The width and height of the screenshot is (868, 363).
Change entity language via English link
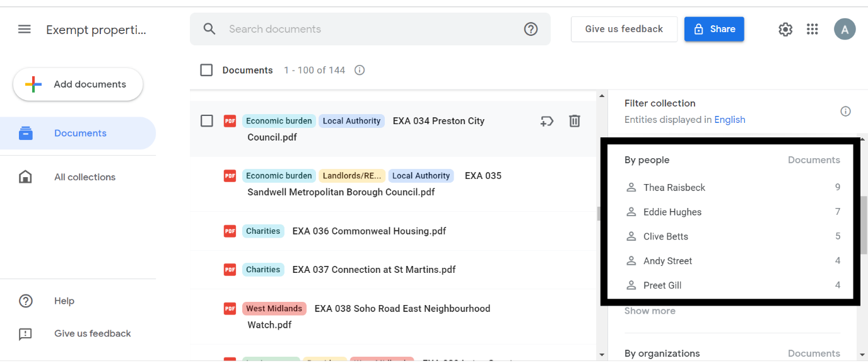point(729,120)
